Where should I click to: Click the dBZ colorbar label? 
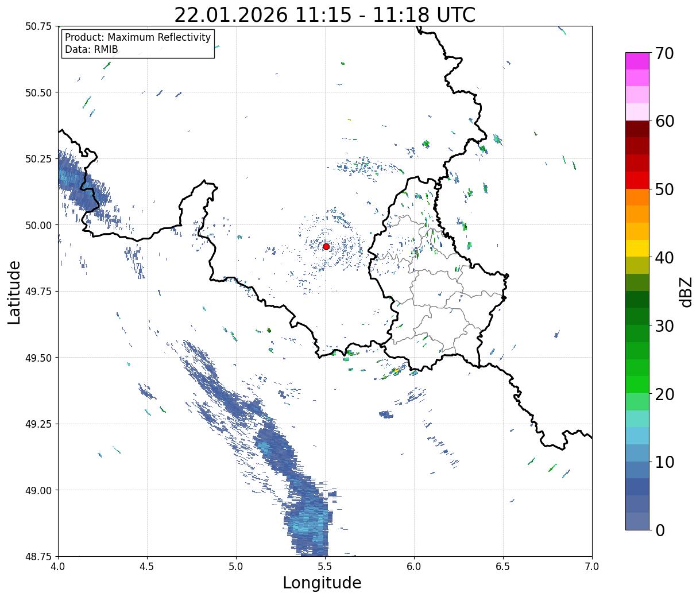coord(686,292)
